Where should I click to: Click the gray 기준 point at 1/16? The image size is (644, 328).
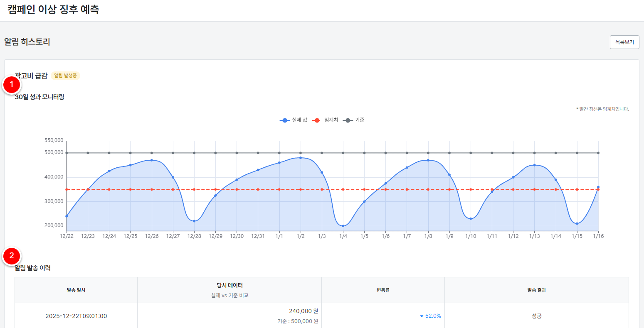click(x=598, y=153)
